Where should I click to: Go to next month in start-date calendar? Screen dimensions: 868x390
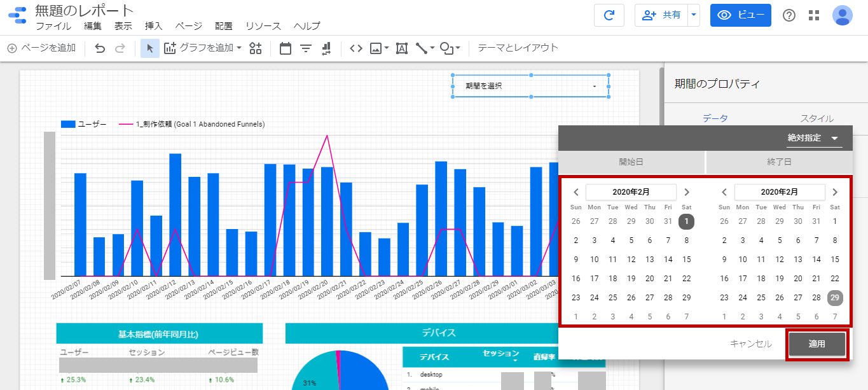pyautogui.click(x=687, y=192)
